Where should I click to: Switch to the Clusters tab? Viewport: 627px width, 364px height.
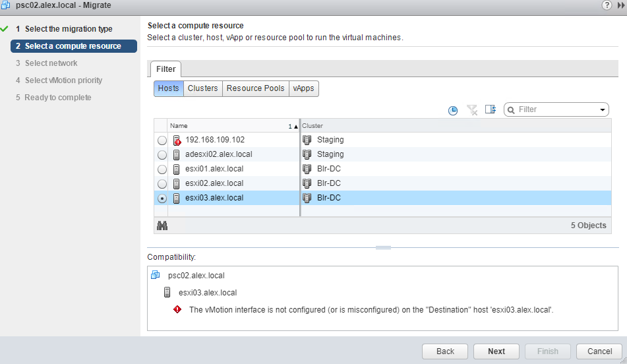click(202, 88)
